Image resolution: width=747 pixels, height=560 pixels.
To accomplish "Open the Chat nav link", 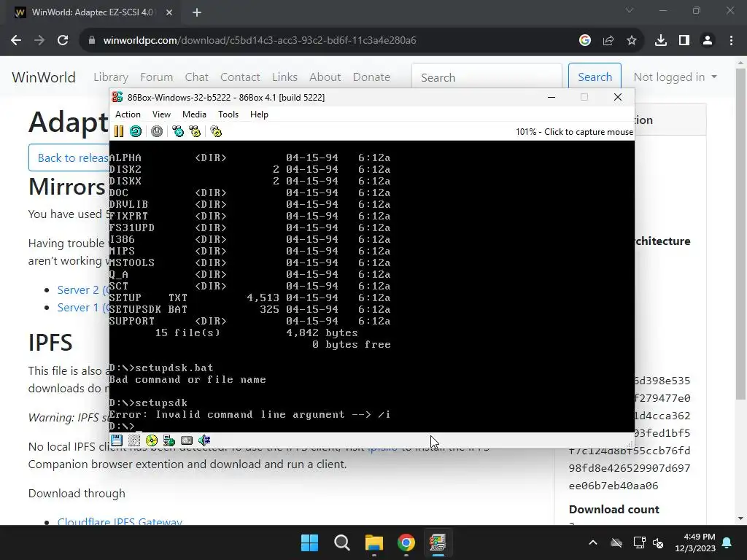I will point(197,77).
